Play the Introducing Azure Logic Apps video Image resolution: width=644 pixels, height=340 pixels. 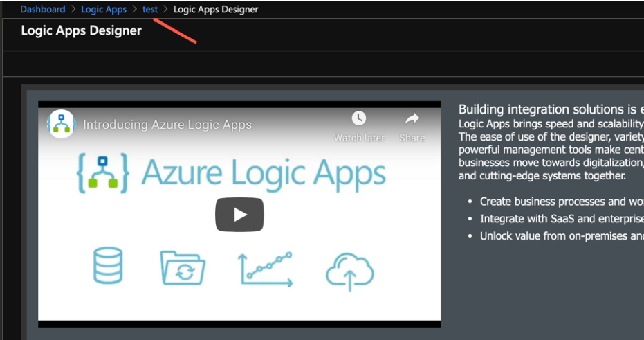(x=239, y=215)
